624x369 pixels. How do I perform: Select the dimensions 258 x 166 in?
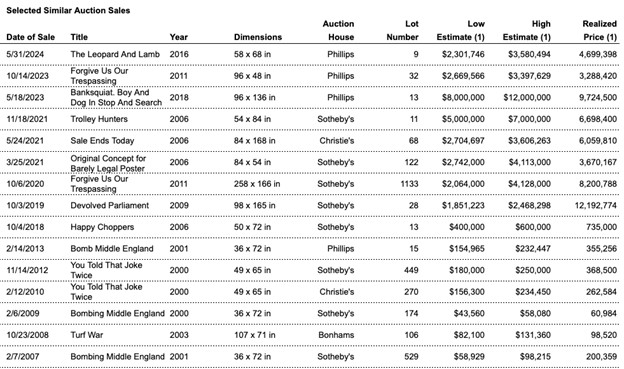257,184
